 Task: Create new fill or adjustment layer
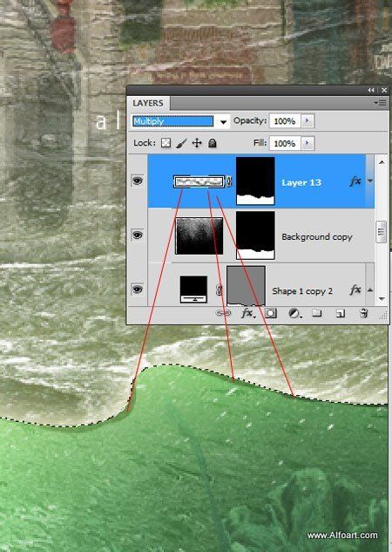pos(294,313)
